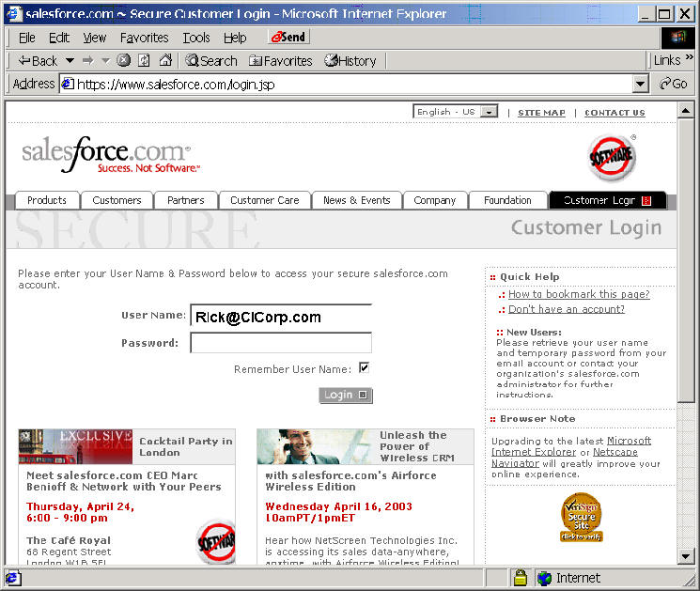Select the Customer Login tab
700x591 pixels.
coord(608,200)
